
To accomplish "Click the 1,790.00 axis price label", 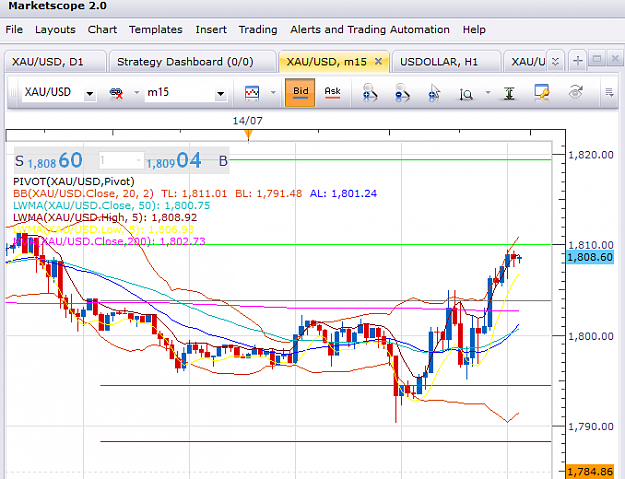I will pyautogui.click(x=591, y=427).
